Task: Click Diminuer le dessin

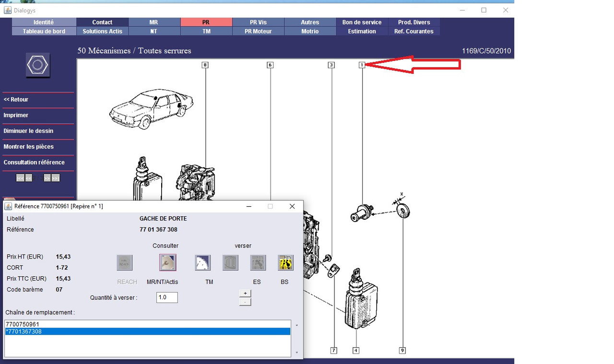Action: pyautogui.click(x=28, y=131)
